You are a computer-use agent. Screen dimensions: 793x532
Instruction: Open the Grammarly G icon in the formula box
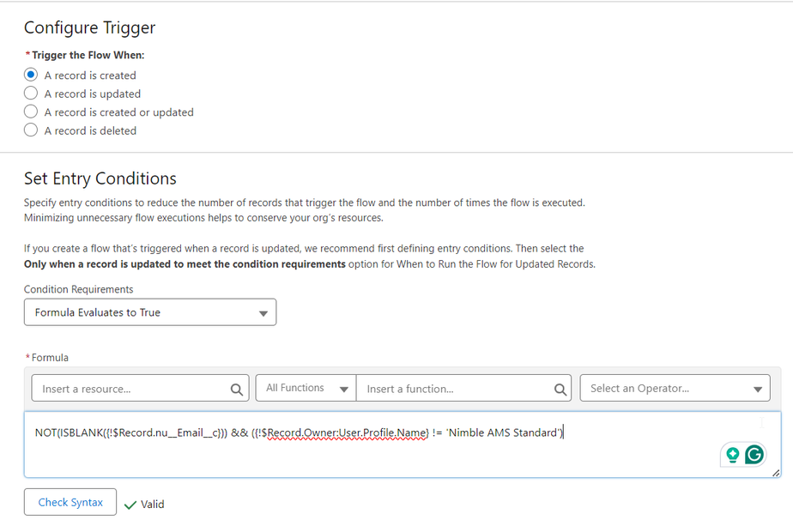754,455
